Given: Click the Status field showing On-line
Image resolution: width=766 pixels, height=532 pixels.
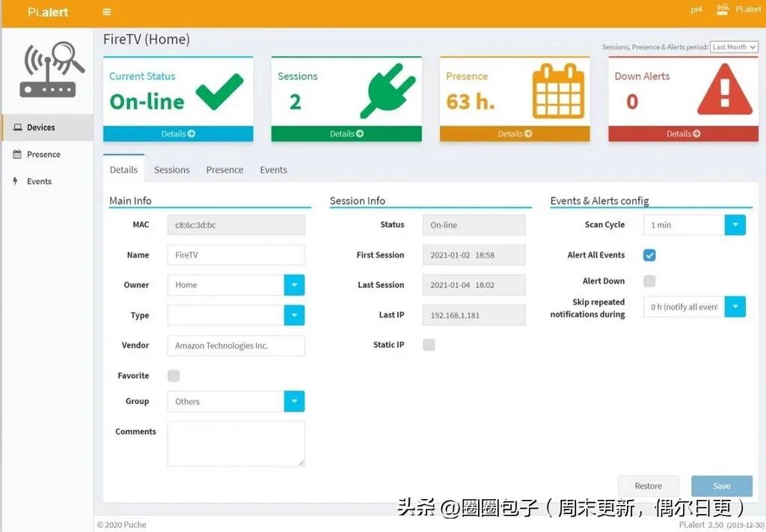Looking at the screenshot, I should (474, 225).
